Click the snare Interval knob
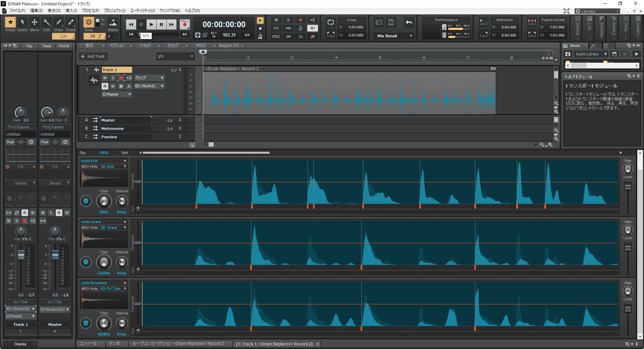 pyautogui.click(x=122, y=262)
